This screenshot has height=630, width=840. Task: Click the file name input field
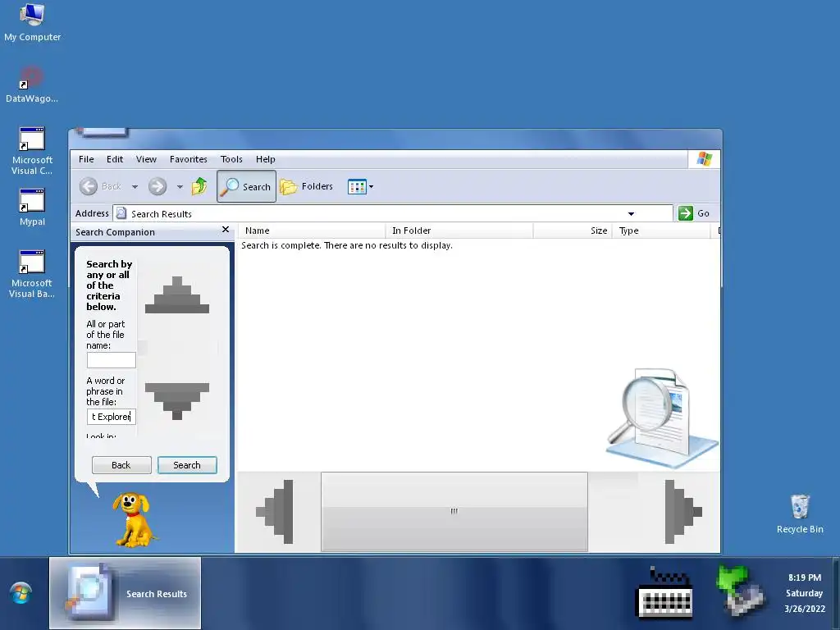pyautogui.click(x=112, y=360)
